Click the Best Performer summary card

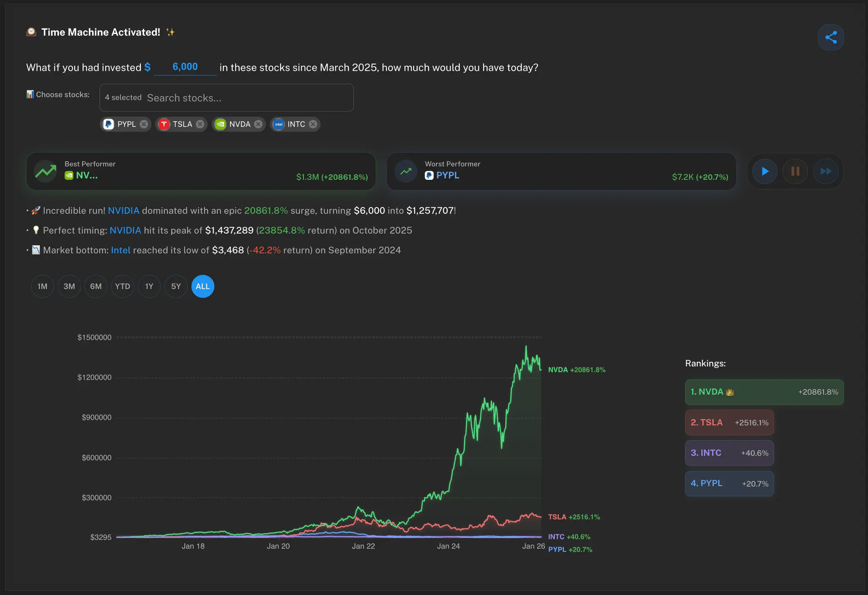coord(201,171)
